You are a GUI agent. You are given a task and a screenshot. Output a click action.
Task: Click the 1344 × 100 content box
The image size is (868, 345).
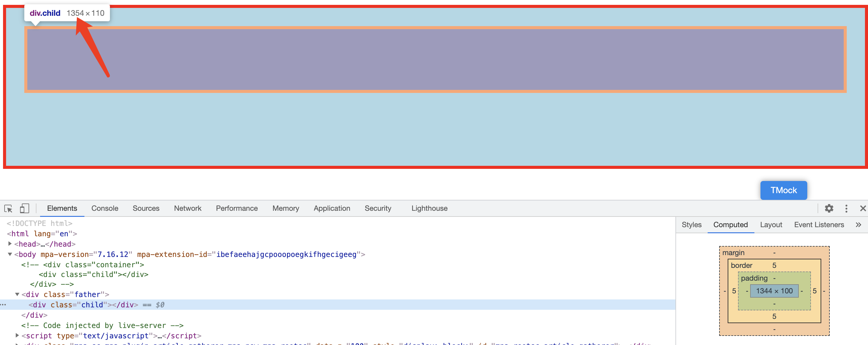point(774,291)
